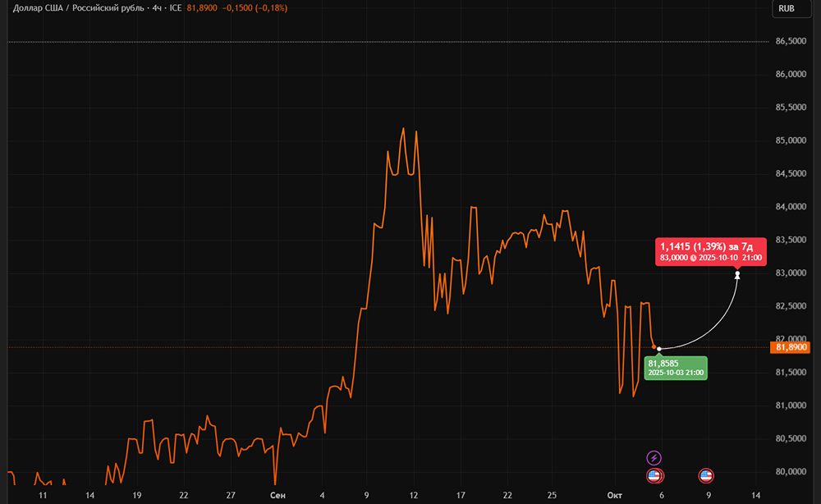Open US flag event icon below lightning icon
This screenshot has width=821, height=504.
654,476
